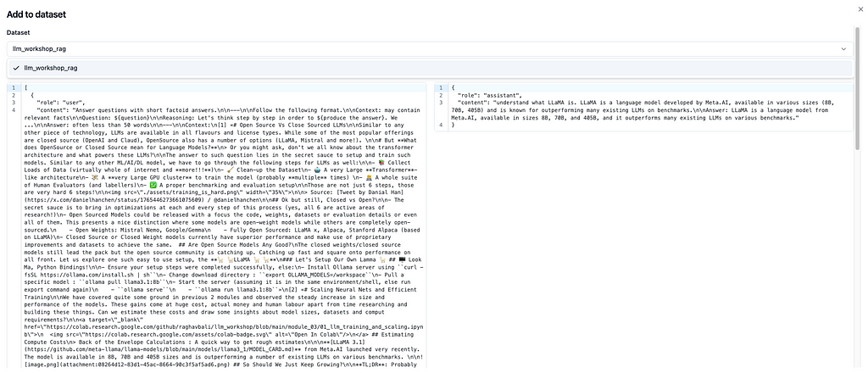Click the Dataset field label
Viewport: 868px width, 373px height.
tap(19, 33)
